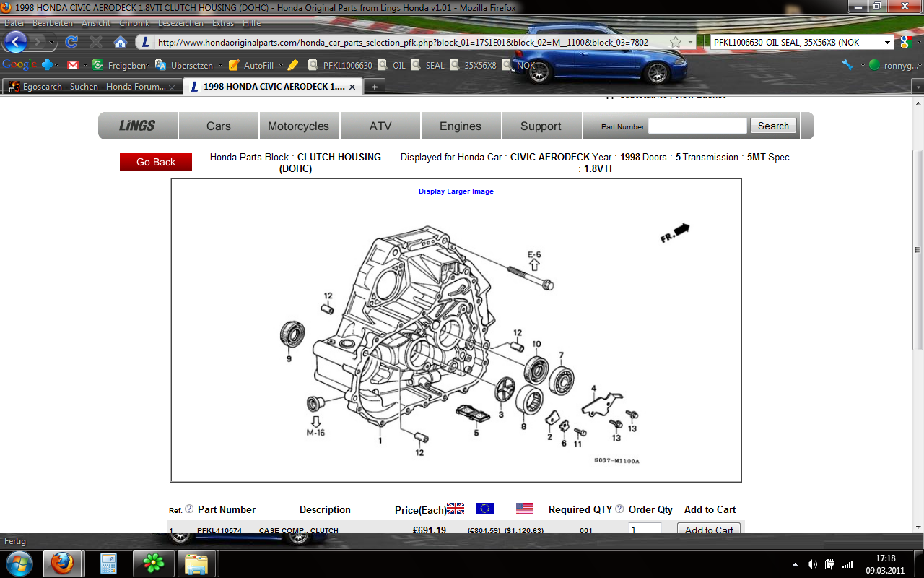Click the Part Number search field
Viewport: 924px width, 578px height.
[x=697, y=126]
